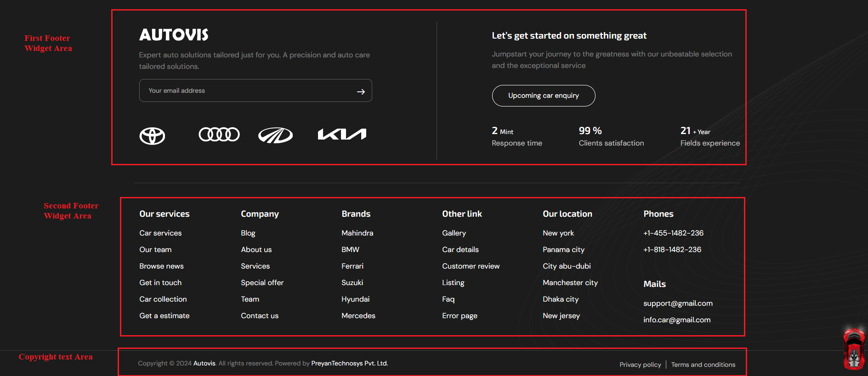Open the Car services link
Viewport: 868px width, 376px height.
pos(160,233)
